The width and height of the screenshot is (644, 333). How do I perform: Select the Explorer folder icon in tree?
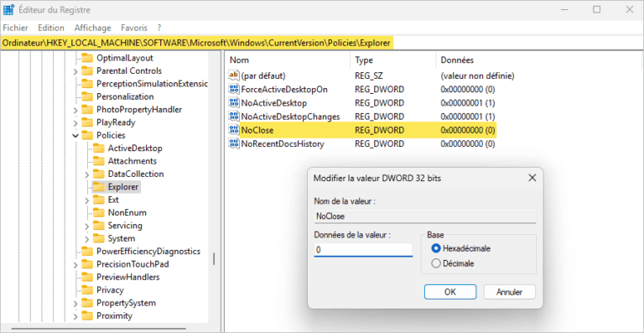click(98, 187)
